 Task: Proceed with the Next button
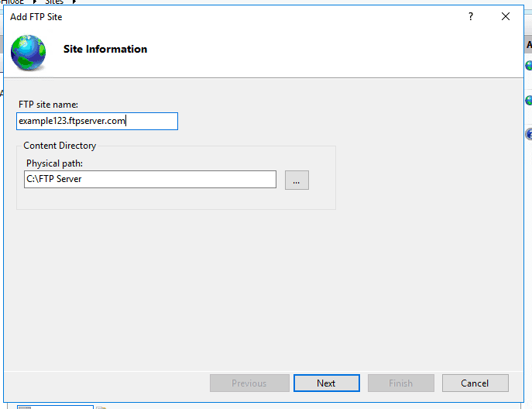point(326,383)
